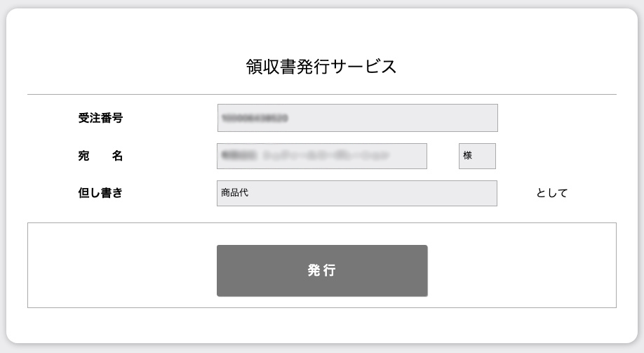Click empty space in the bordered 発行 panel
Image resolution: width=644 pixels, height=353 pixels.
coord(119,265)
